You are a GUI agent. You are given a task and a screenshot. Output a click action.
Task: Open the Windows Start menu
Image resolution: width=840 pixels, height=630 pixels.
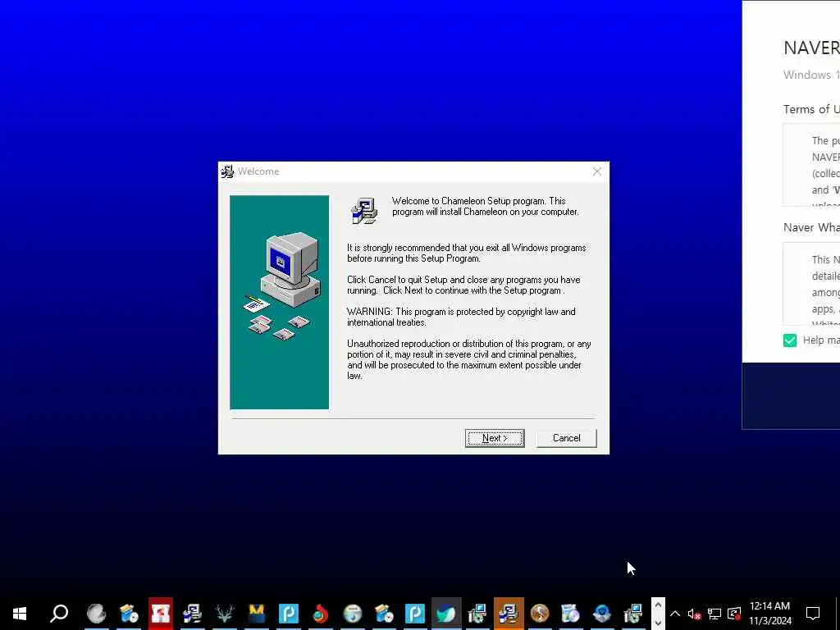(x=20, y=614)
